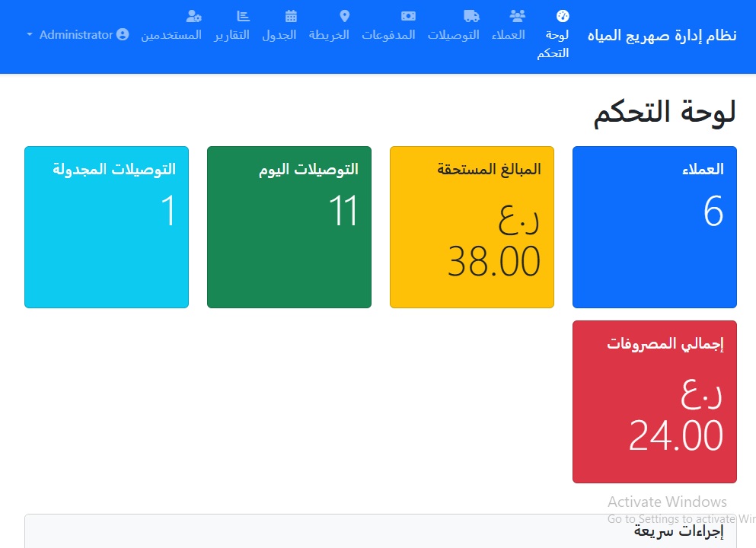The height and width of the screenshot is (548, 756).
Task: Open the العملاء customer count card
Action: pos(654,226)
